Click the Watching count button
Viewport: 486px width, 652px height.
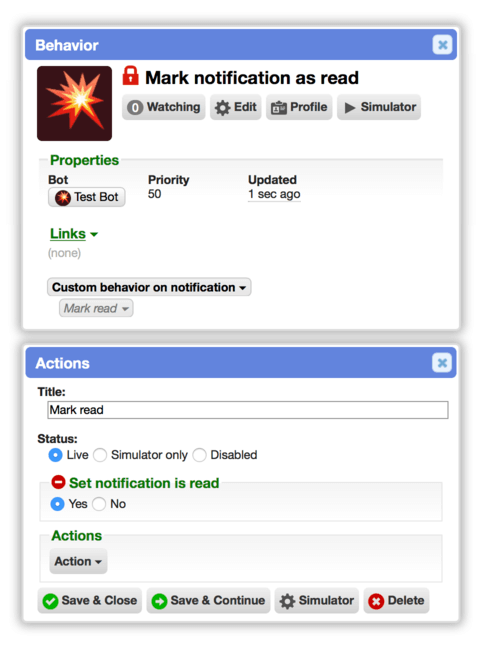coord(163,107)
